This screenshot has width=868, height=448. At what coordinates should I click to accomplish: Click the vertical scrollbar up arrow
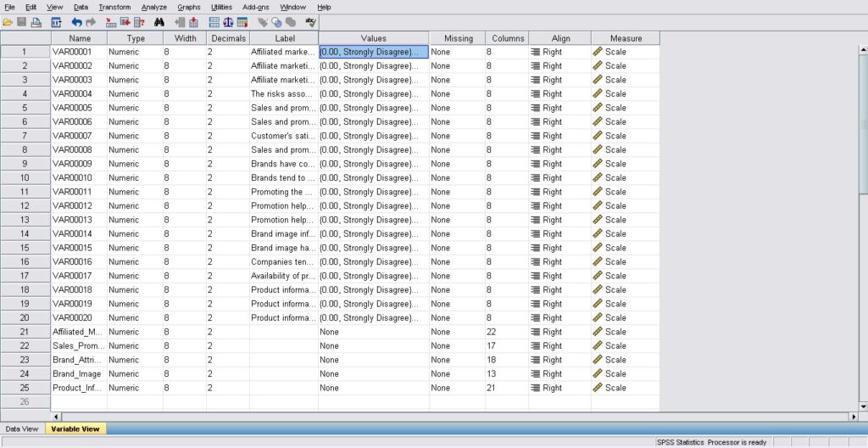[863, 50]
